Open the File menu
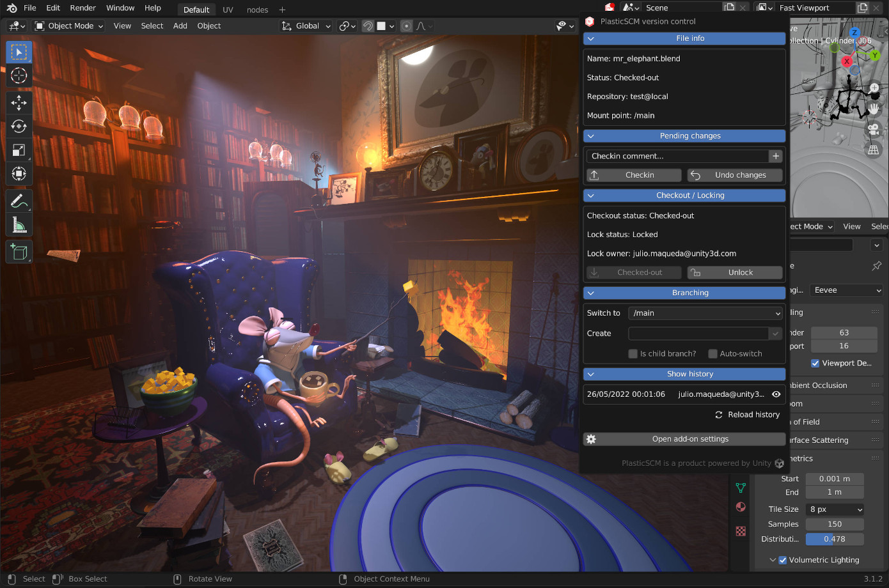889x588 pixels. (30, 8)
